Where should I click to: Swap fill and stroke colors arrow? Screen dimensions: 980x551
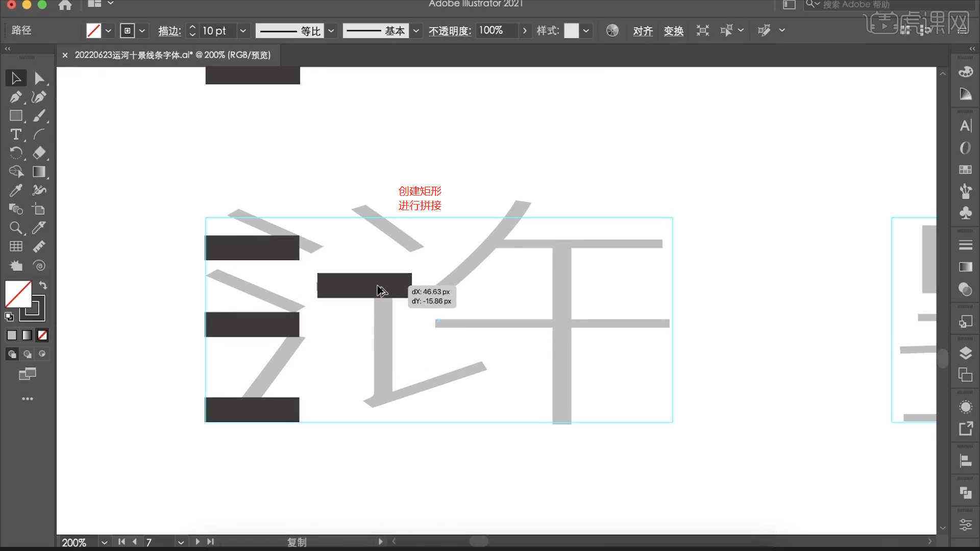coord(43,285)
